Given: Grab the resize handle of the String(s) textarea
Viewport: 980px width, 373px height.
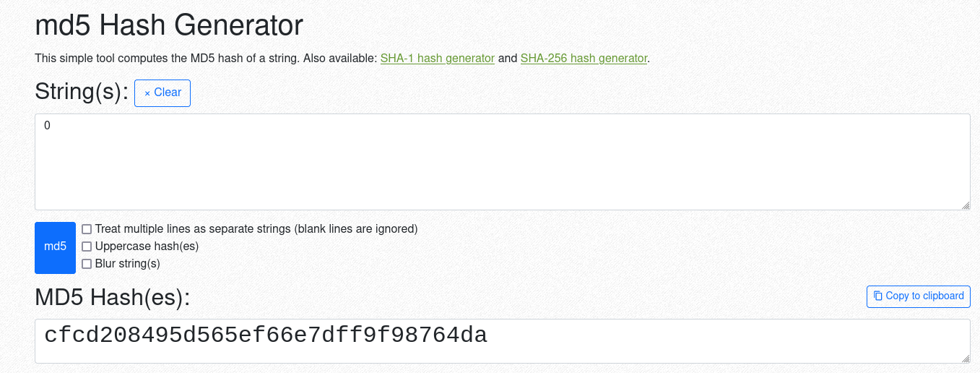Looking at the screenshot, I should click(x=966, y=205).
